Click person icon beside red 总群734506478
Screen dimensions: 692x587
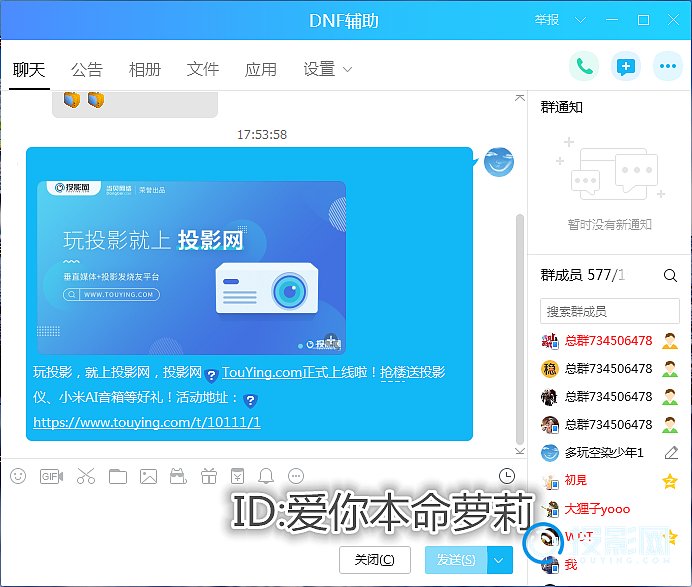coord(670,341)
